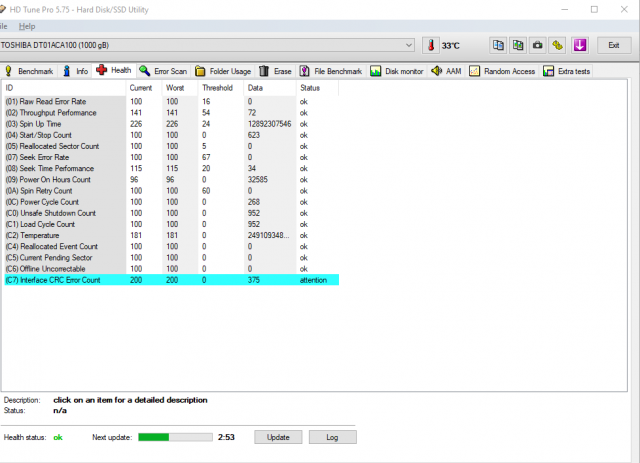Sort by the Current column header
Viewport: 640px width, 463px height.
[x=144, y=88]
